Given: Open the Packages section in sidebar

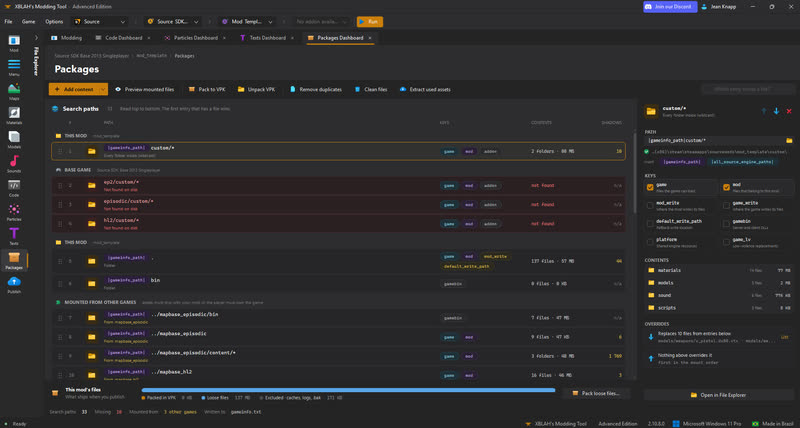Looking at the screenshot, I should [14, 260].
